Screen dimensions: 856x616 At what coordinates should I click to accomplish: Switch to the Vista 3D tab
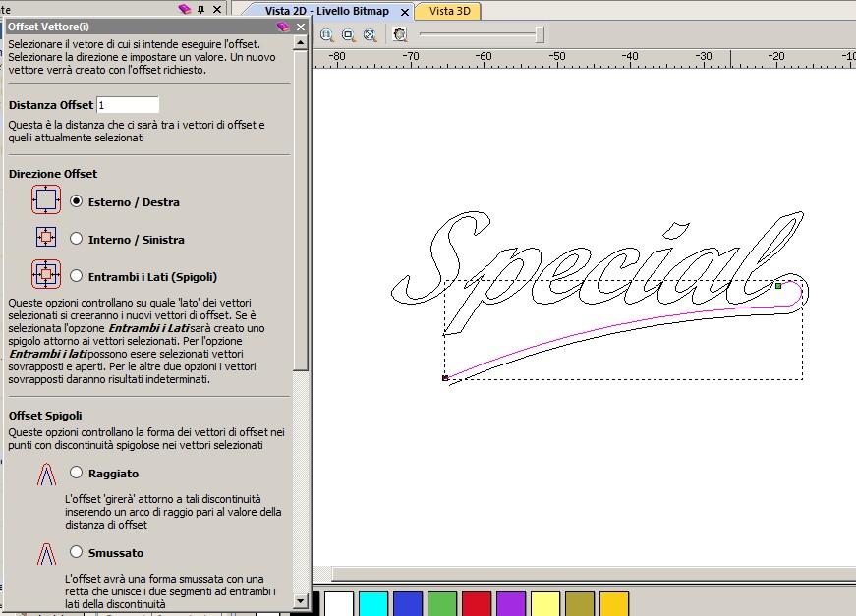point(448,11)
